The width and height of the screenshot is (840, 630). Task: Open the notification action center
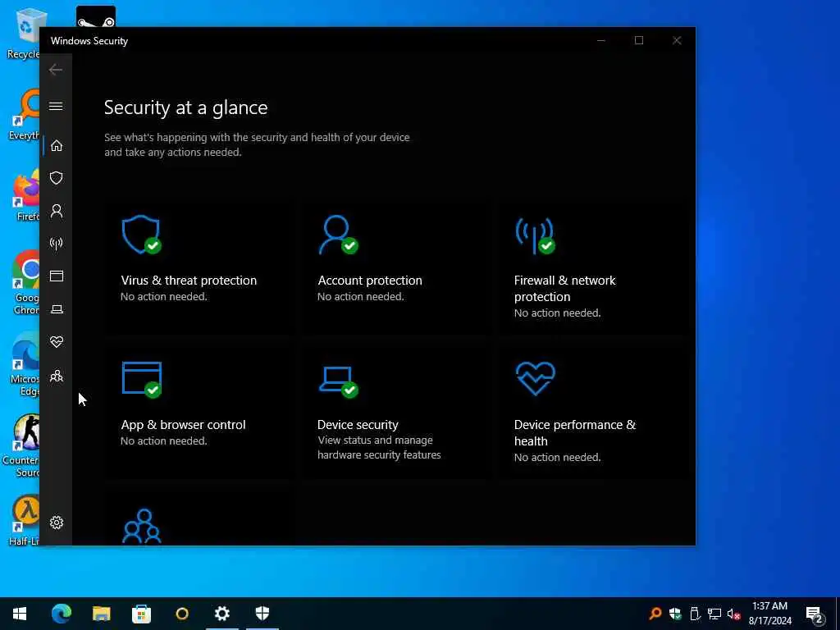click(x=815, y=614)
